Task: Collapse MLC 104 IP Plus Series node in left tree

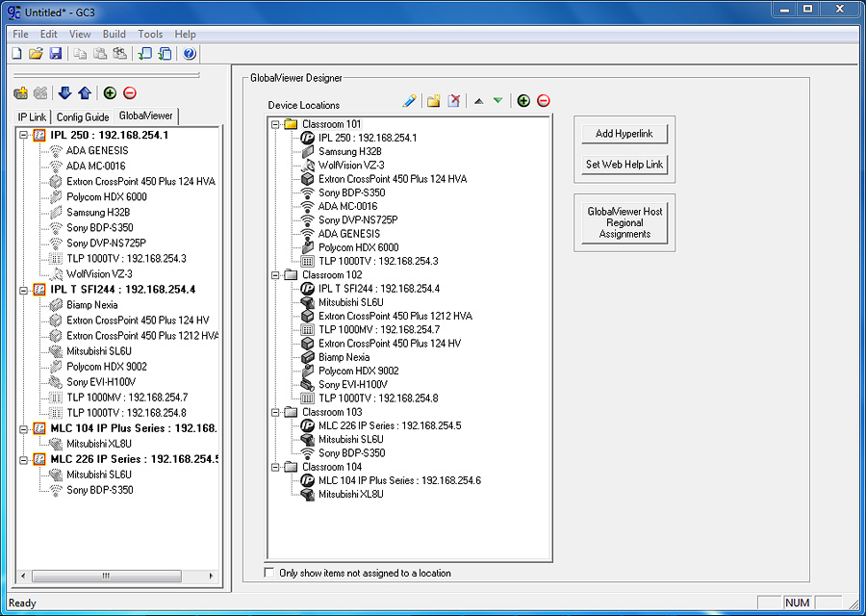Action: tap(23, 428)
